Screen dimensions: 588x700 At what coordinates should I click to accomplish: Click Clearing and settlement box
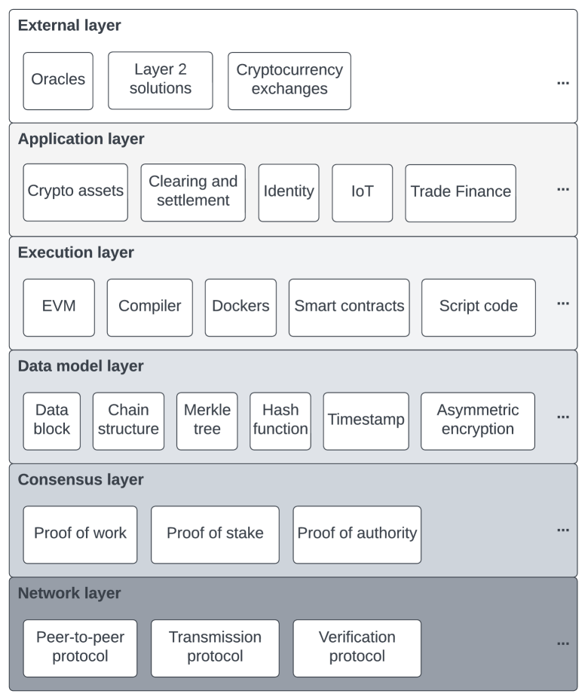tap(193, 192)
